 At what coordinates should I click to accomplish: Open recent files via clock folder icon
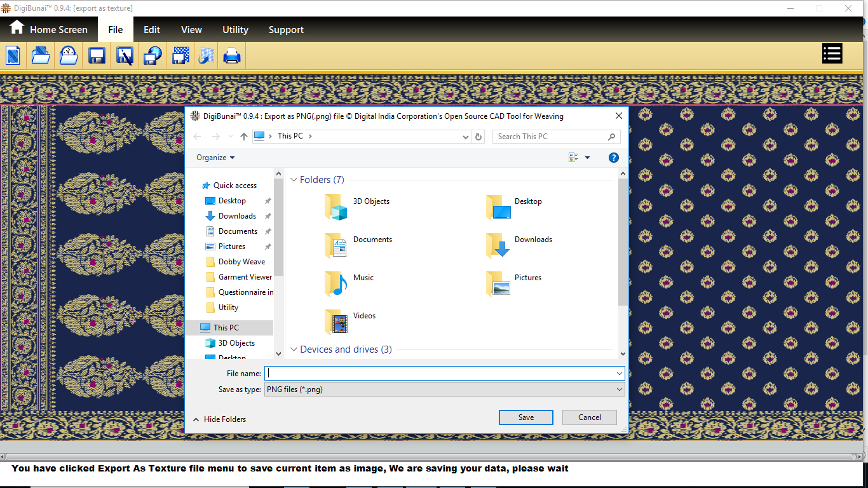[69, 55]
